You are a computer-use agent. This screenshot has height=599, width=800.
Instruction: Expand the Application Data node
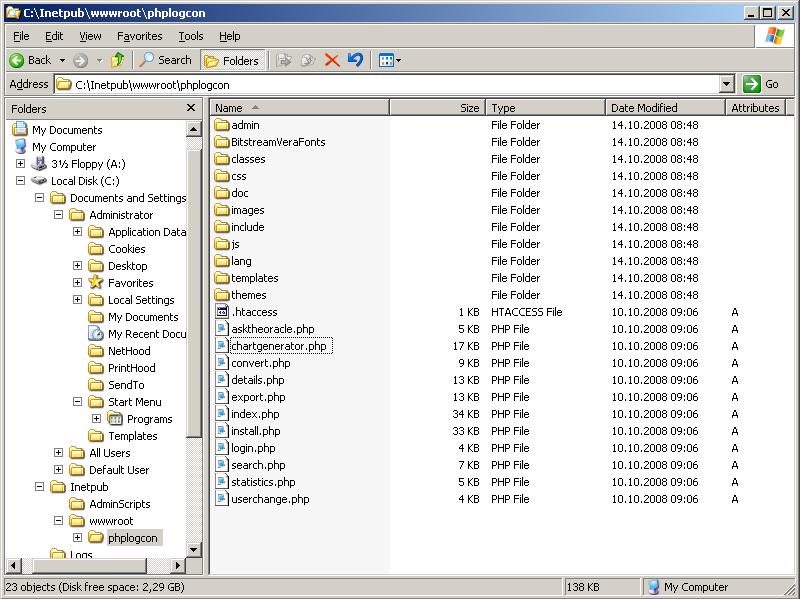tap(77, 232)
